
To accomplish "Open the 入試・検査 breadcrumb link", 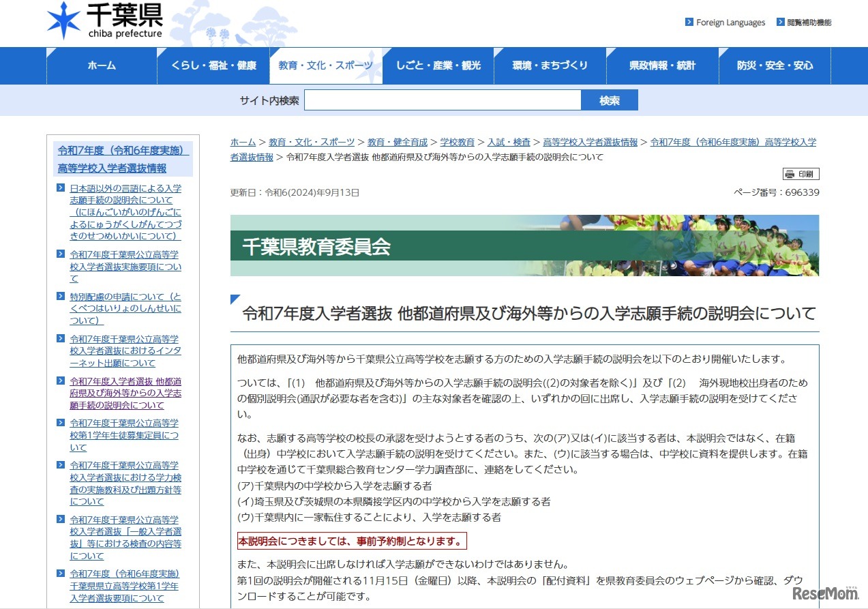I will [509, 143].
